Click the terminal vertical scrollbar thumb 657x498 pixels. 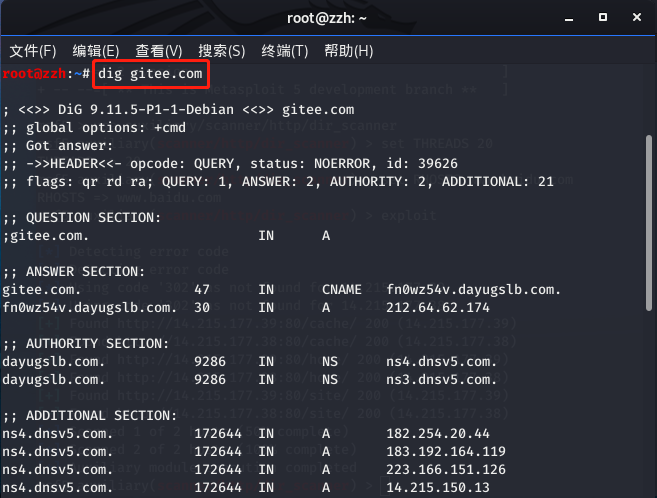coord(649,223)
